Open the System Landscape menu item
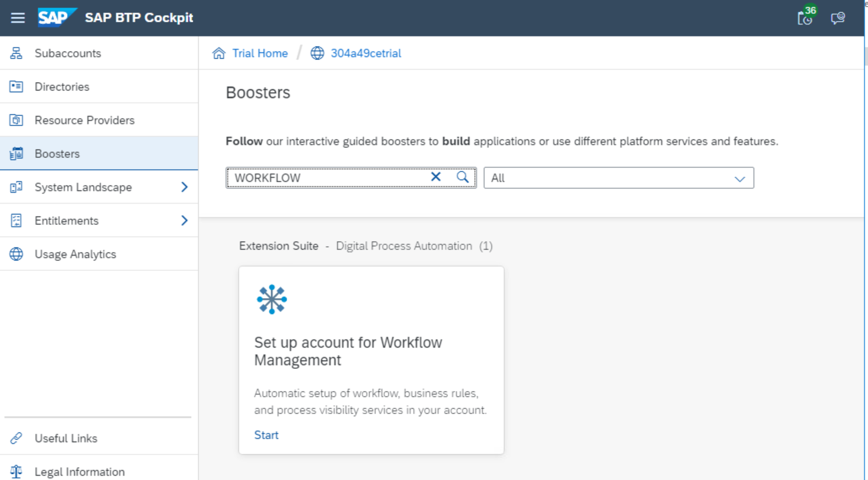The width and height of the screenshot is (868, 480). click(99, 187)
